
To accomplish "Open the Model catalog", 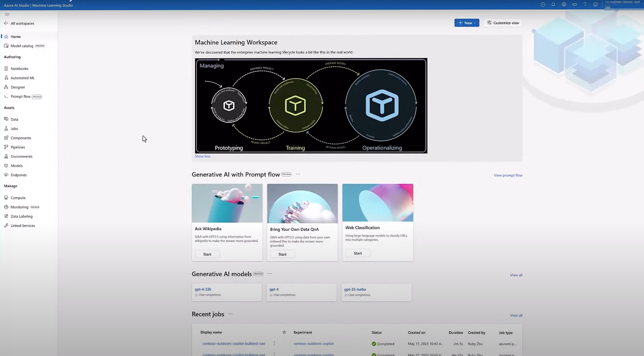I will (23, 46).
